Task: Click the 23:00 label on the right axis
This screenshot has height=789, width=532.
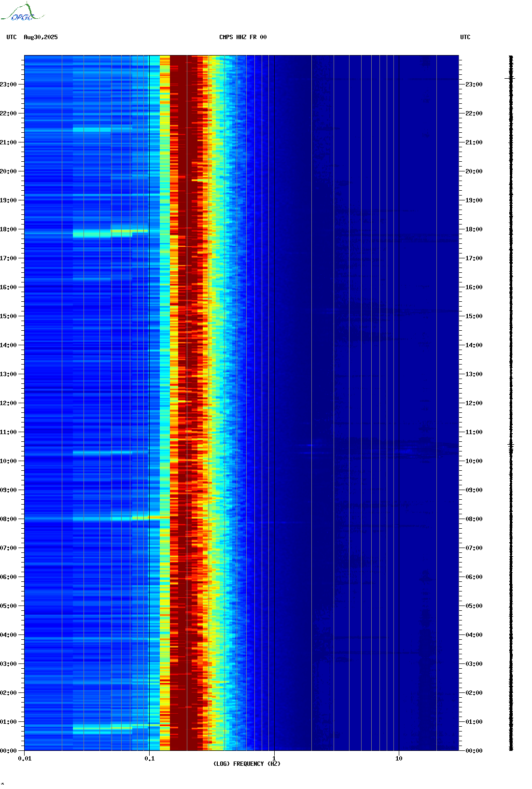Action: [x=474, y=85]
